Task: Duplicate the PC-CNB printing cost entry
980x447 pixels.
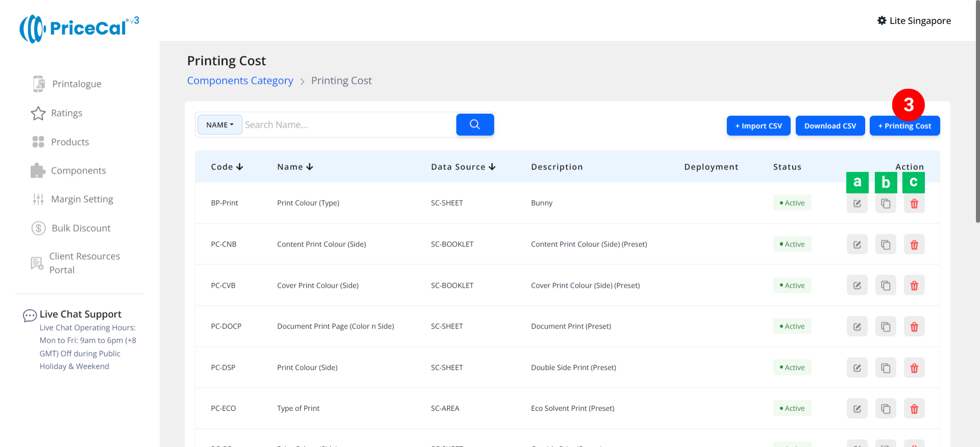Action: (x=886, y=244)
